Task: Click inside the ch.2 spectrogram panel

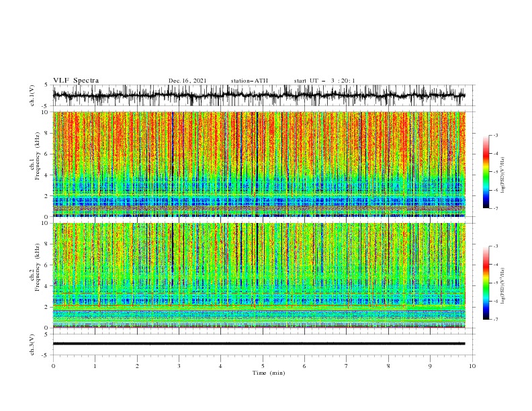Action: 259,275
